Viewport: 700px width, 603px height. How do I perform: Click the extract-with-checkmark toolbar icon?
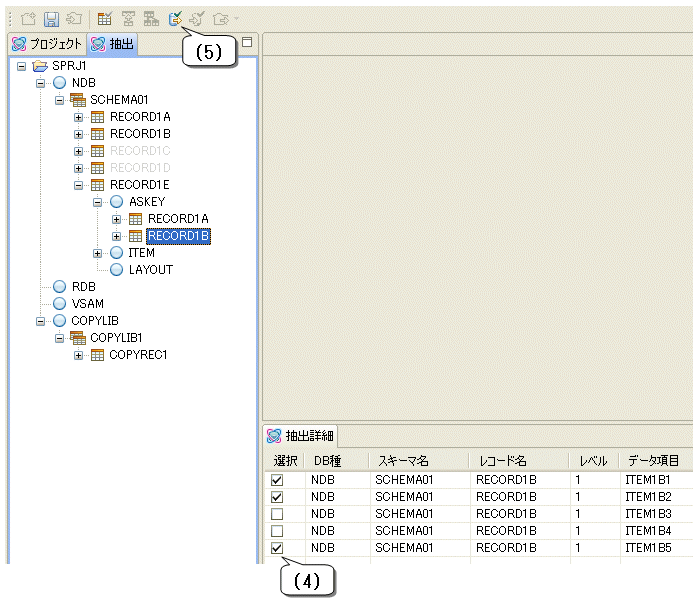click(175, 18)
